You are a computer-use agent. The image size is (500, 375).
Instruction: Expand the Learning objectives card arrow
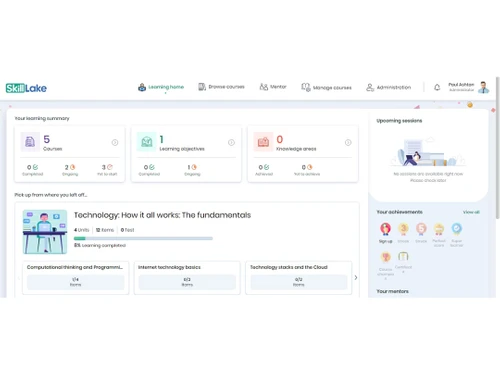pos(231,143)
